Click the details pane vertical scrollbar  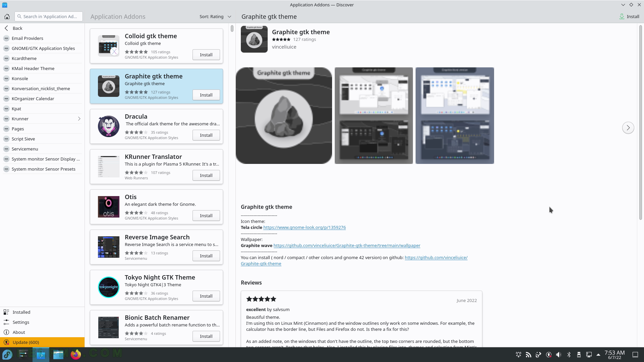pyautogui.click(x=640, y=122)
